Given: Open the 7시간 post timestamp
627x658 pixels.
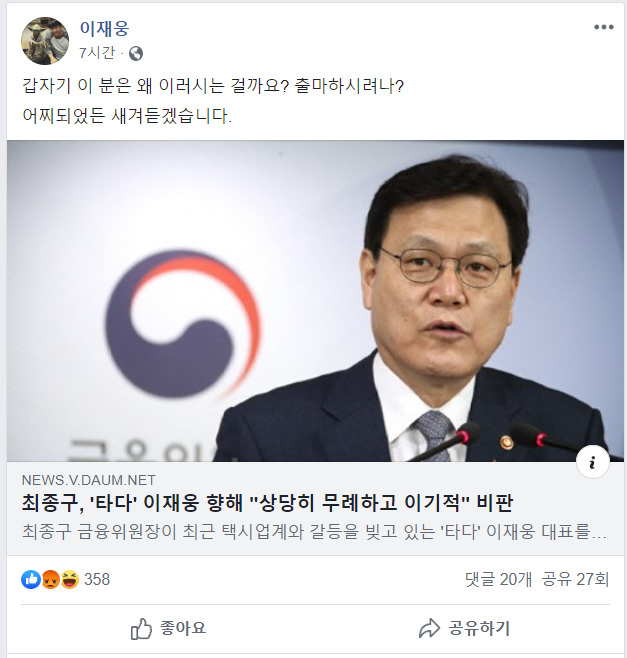Looking at the screenshot, I should (97, 53).
